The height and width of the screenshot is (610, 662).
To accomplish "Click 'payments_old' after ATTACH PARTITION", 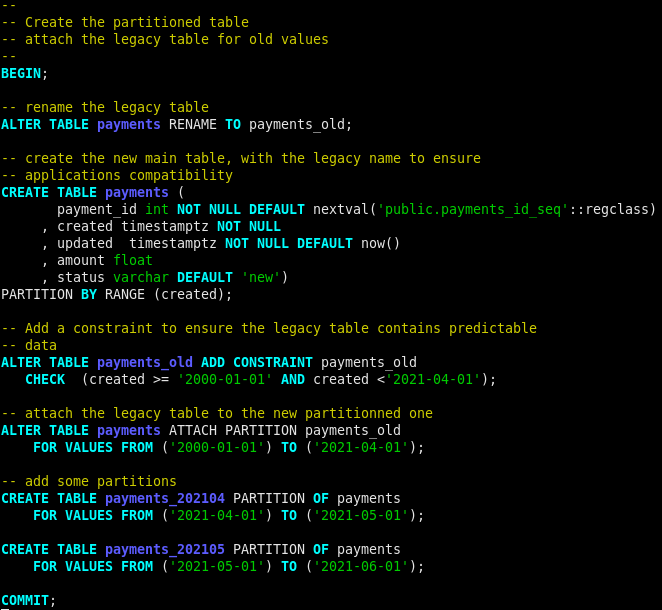I will click(353, 431).
